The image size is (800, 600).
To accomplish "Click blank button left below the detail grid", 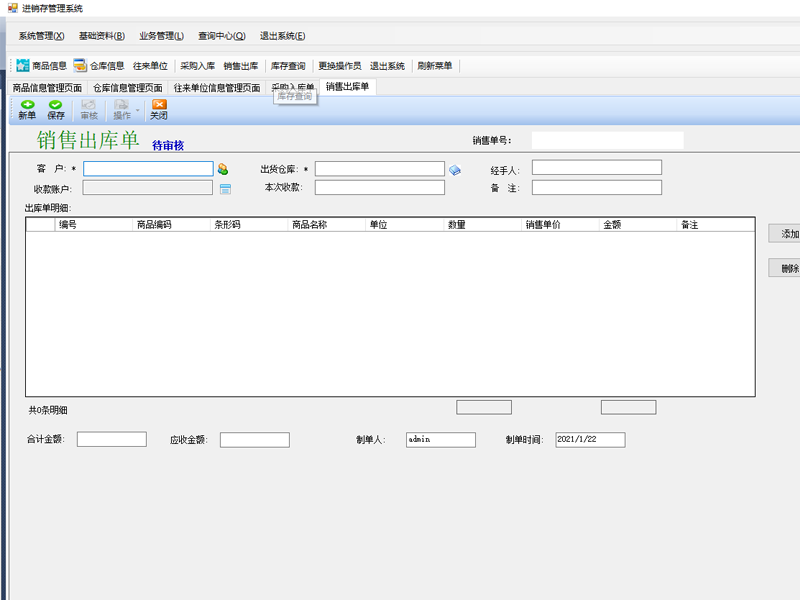I will click(484, 407).
